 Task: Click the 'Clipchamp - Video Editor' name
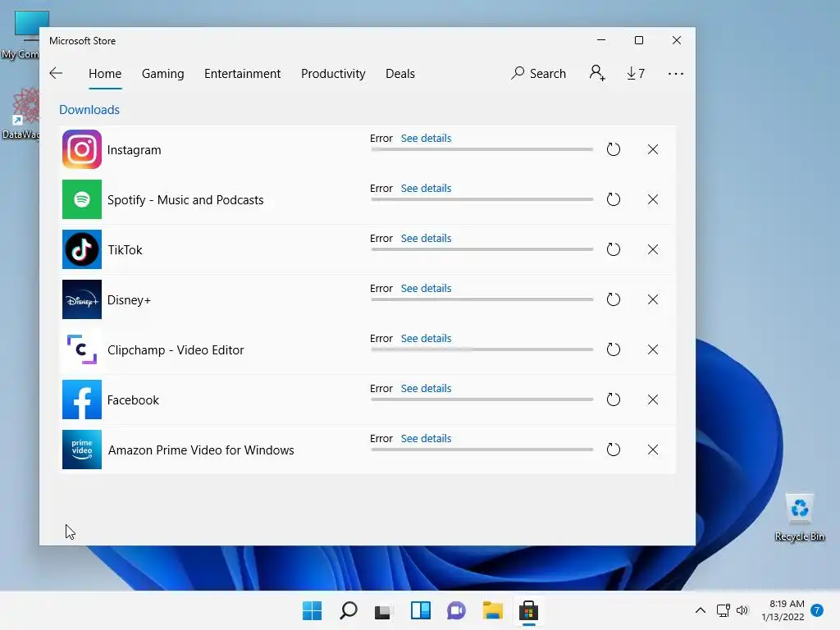[176, 349]
